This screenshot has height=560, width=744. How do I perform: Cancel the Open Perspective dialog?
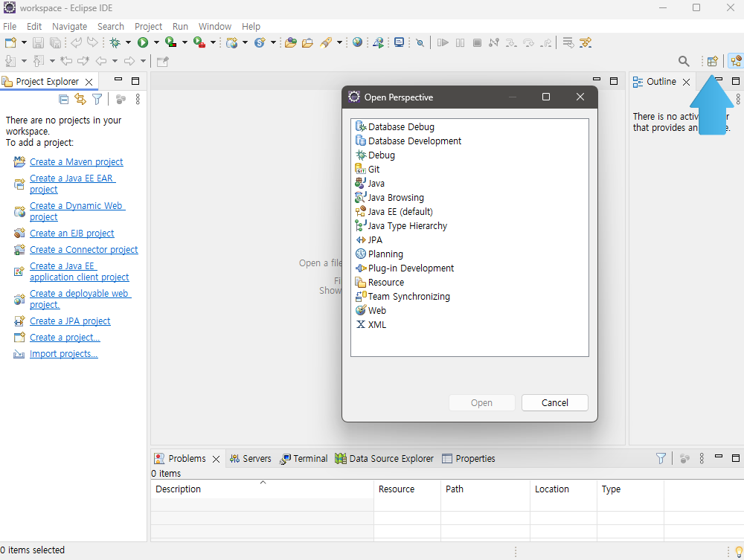555,402
